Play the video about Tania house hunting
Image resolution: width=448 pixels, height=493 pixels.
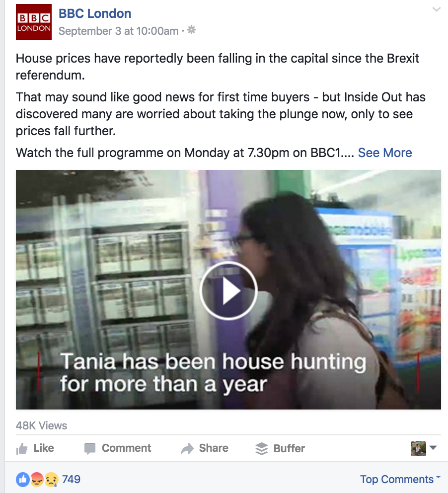click(228, 291)
